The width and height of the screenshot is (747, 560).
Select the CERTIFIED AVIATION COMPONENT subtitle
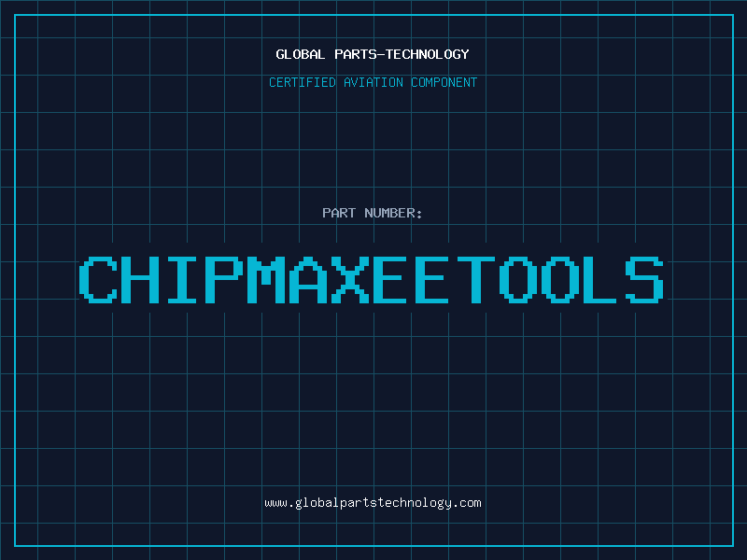(x=373, y=82)
